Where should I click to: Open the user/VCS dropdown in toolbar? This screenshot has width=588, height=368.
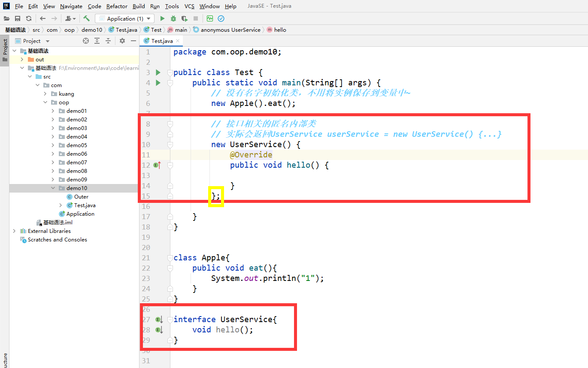pyautogui.click(x=70, y=18)
